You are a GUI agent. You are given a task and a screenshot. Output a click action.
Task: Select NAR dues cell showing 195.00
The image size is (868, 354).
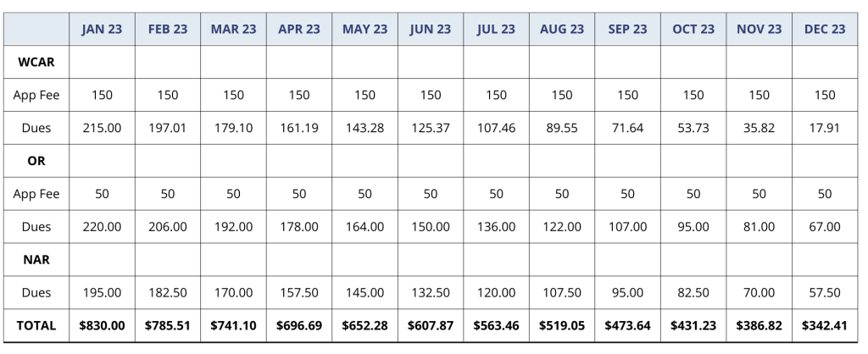(102, 292)
